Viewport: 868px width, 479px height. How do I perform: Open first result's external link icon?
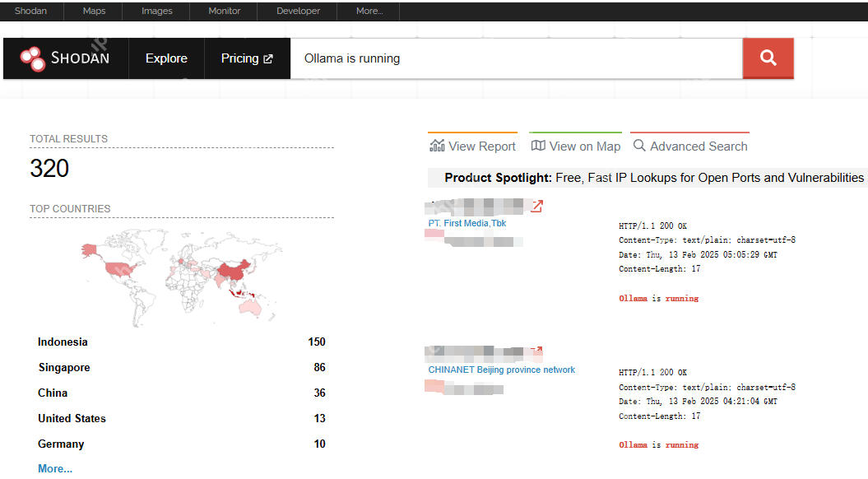coord(536,206)
